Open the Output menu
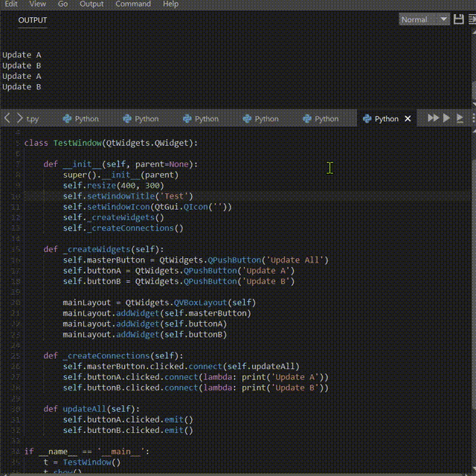This screenshot has height=476, width=476. click(91, 4)
